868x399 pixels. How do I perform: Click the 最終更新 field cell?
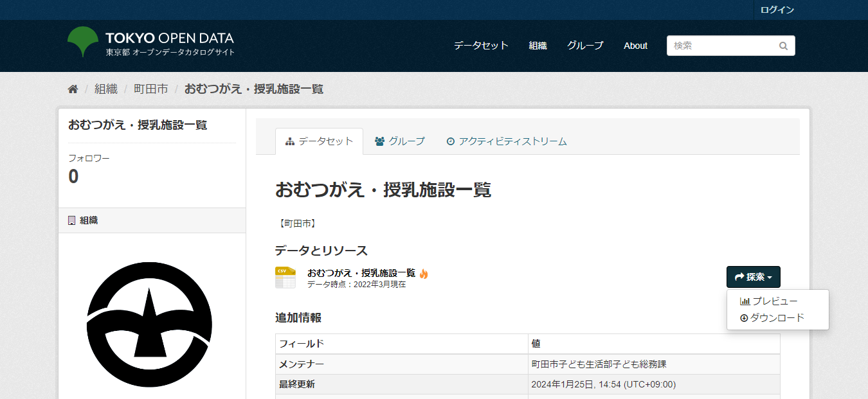[402, 384]
